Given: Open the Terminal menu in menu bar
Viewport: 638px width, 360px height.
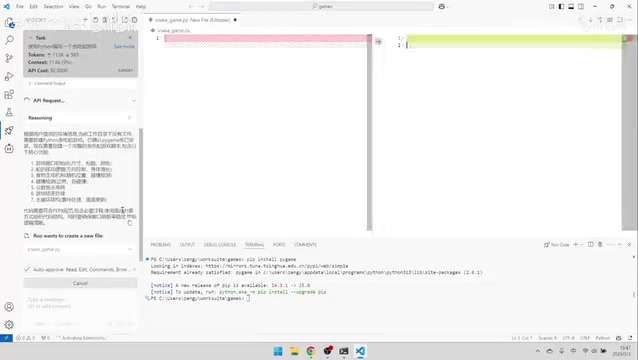Looking at the screenshot, I should (x=121, y=7).
